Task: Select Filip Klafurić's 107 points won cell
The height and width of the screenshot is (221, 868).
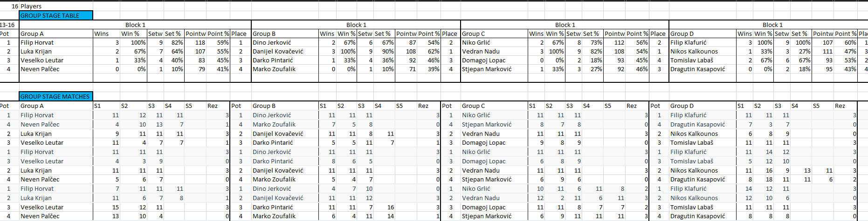Action: coord(827,42)
